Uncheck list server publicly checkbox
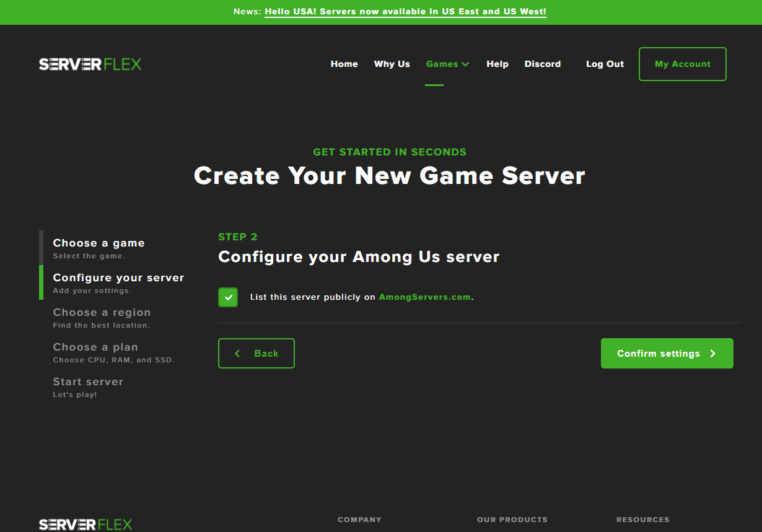The width and height of the screenshot is (762, 532). pos(228,297)
